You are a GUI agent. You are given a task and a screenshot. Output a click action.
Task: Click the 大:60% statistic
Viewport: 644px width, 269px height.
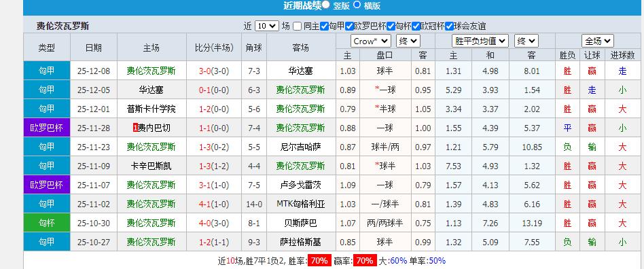(393, 260)
